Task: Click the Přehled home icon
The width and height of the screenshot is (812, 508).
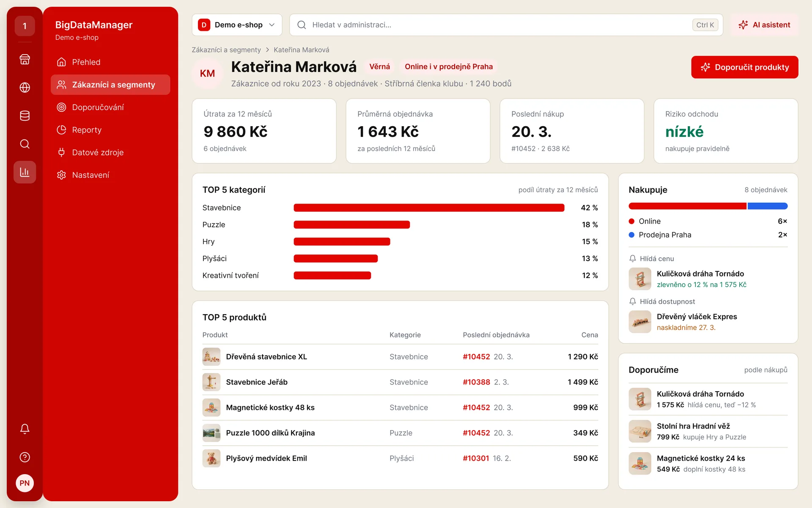Action: 61,62
